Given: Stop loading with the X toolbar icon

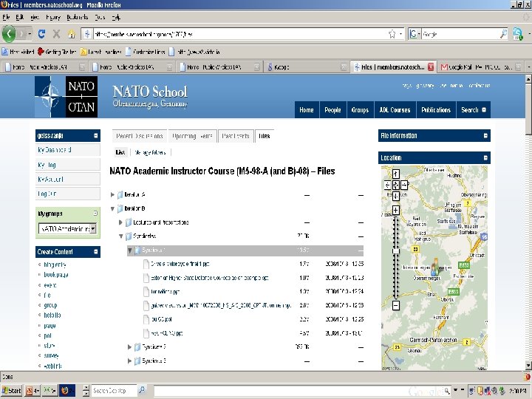Looking at the screenshot, I should click(x=56, y=33).
